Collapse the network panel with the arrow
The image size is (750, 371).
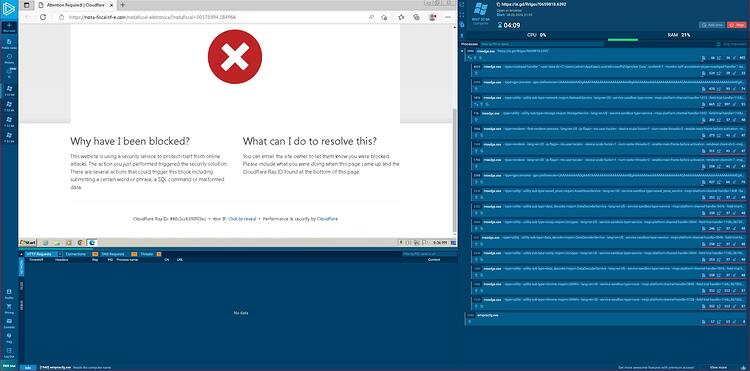(x=21, y=254)
